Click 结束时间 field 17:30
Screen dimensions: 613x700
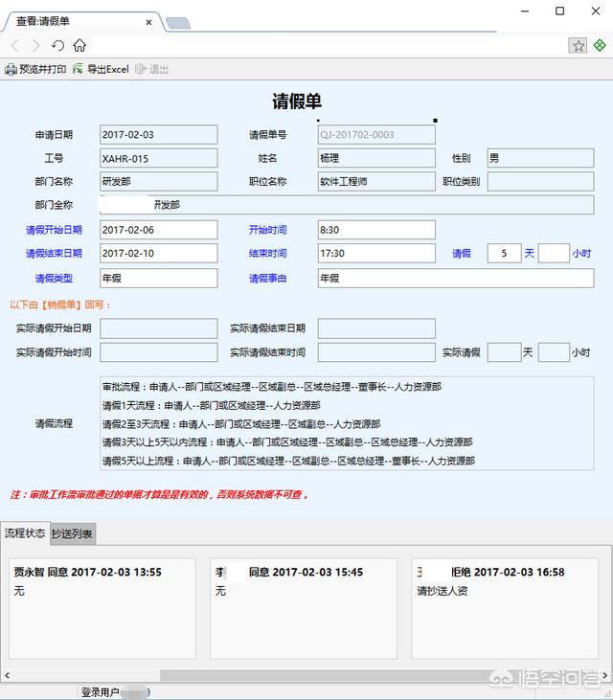[376, 253]
